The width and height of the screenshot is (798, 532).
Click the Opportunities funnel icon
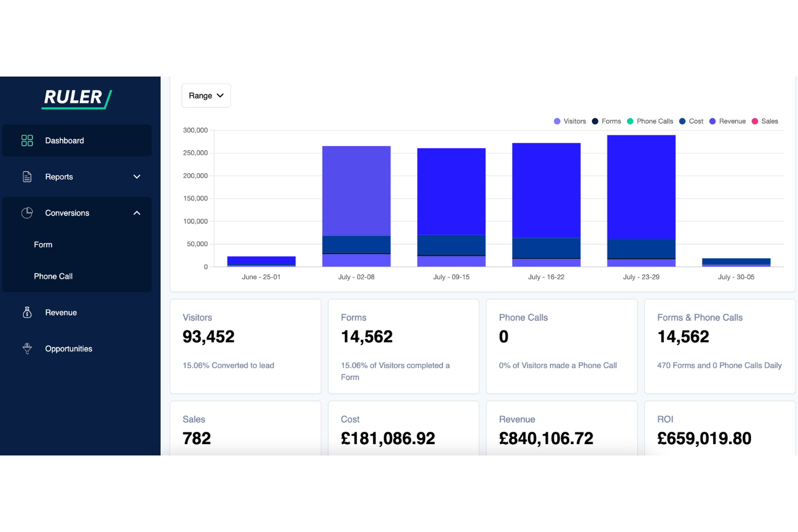click(27, 349)
